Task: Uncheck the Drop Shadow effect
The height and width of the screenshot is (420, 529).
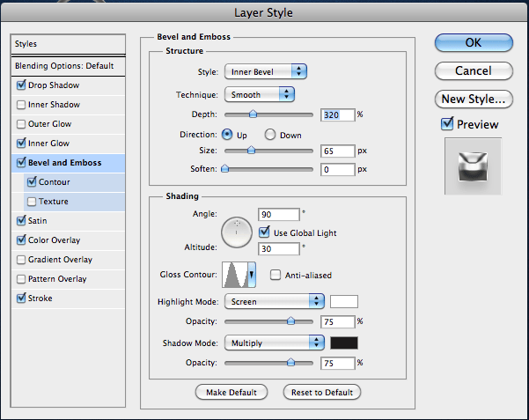Action: (21, 85)
